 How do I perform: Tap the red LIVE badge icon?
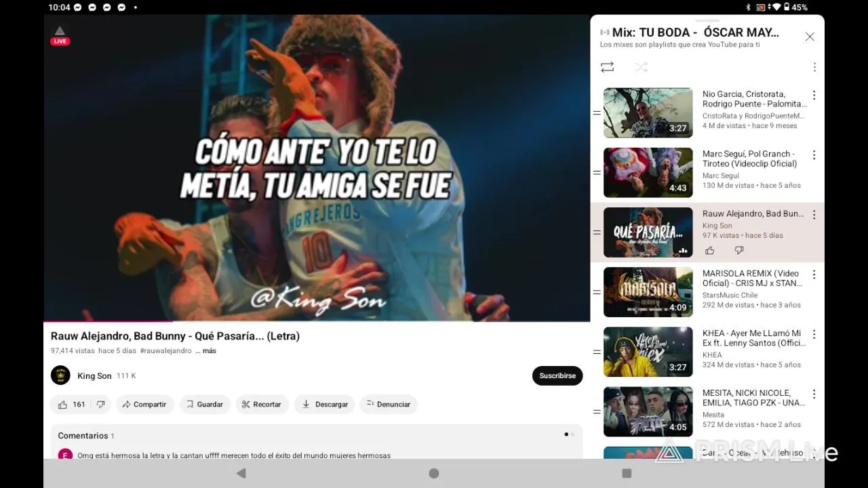point(60,41)
